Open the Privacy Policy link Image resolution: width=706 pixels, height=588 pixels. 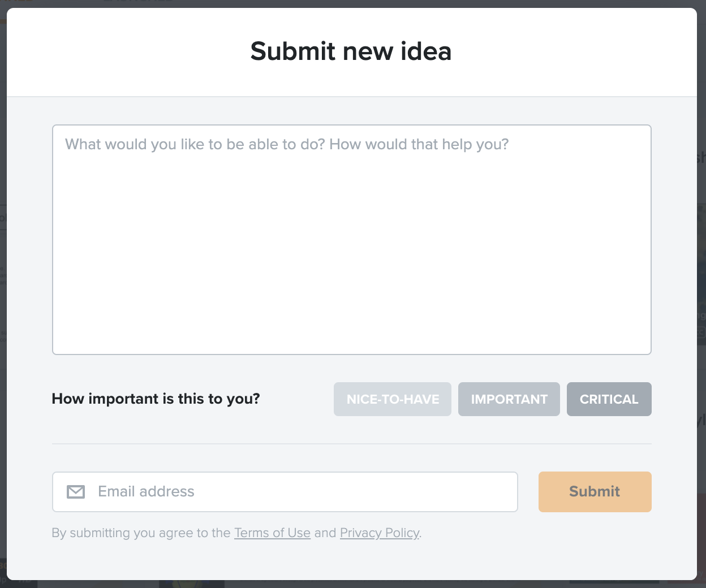point(380,533)
